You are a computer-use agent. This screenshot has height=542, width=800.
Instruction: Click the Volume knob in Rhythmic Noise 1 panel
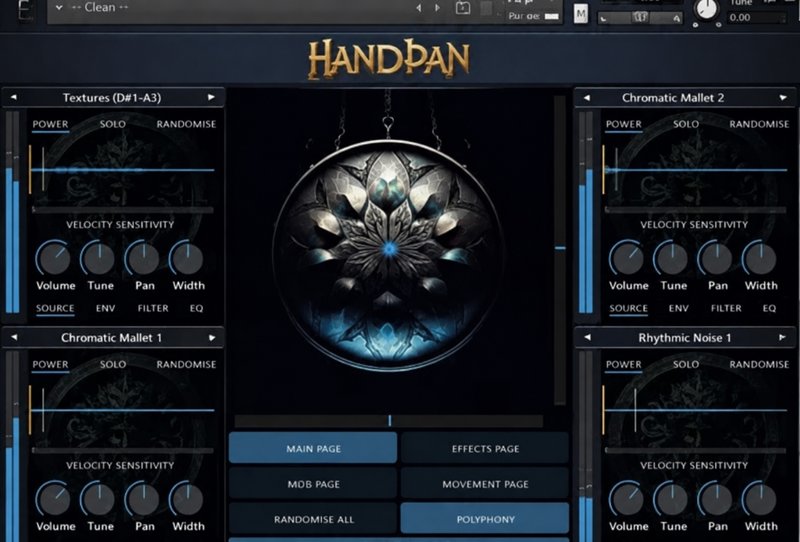click(x=628, y=499)
